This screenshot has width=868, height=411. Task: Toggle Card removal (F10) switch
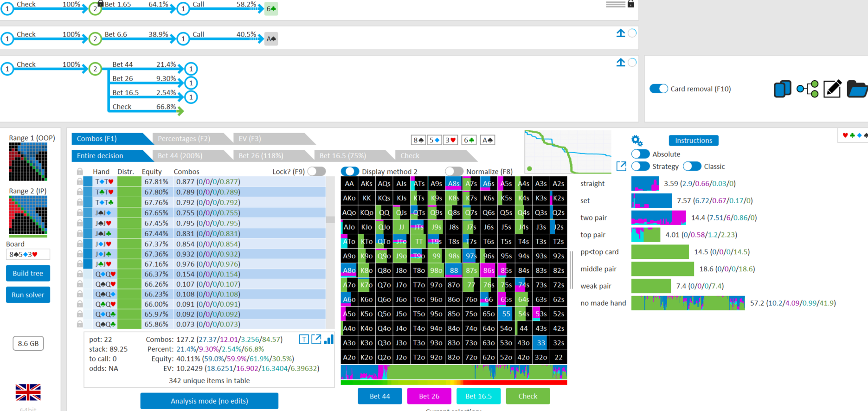click(x=658, y=89)
